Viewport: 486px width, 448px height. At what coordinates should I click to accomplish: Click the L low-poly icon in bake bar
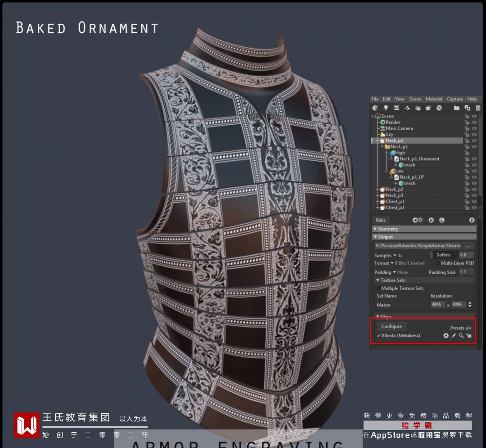point(442,220)
